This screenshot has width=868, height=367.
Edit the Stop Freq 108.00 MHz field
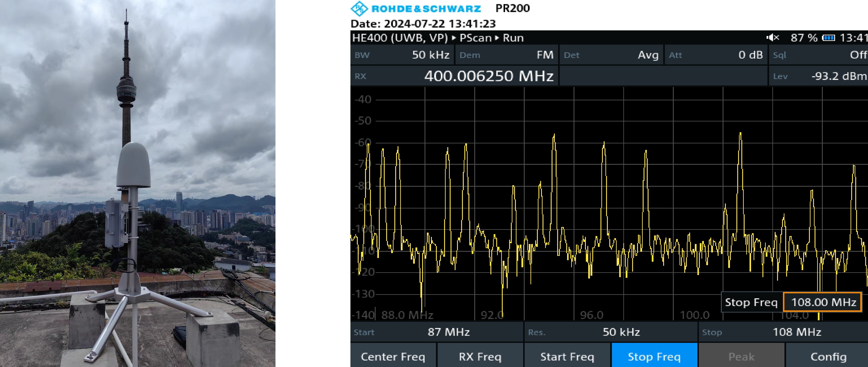click(823, 302)
